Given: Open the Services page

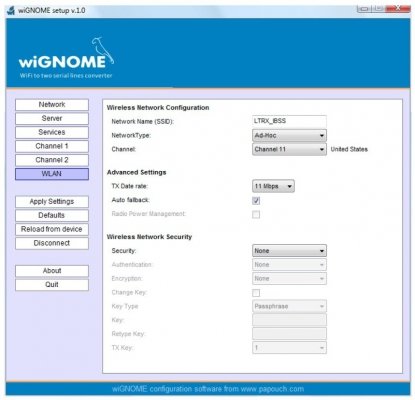Looking at the screenshot, I should [52, 132].
